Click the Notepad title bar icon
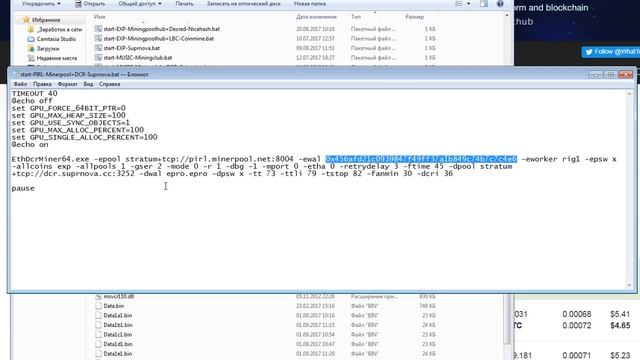This screenshot has width=640, height=360. pos(16,74)
